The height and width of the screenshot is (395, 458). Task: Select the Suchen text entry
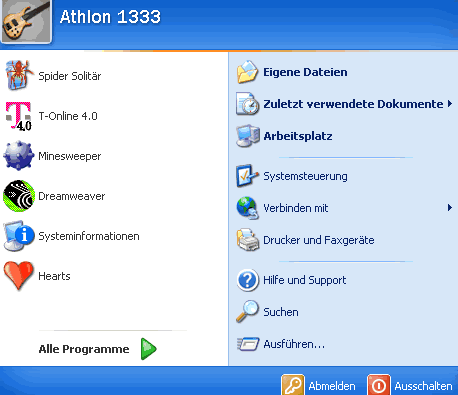tap(281, 312)
